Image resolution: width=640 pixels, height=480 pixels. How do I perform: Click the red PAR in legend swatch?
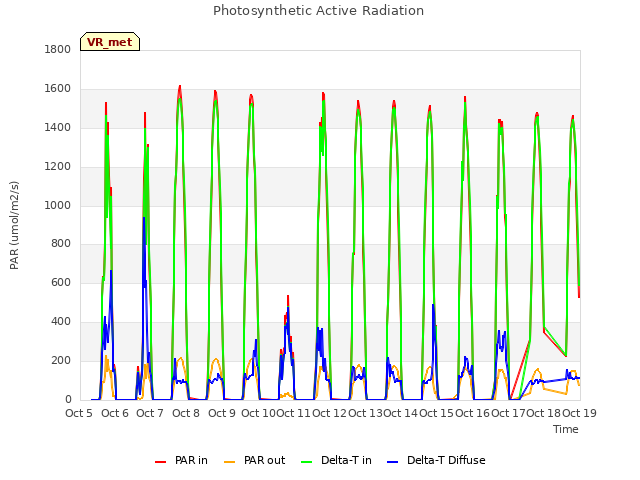point(160,462)
